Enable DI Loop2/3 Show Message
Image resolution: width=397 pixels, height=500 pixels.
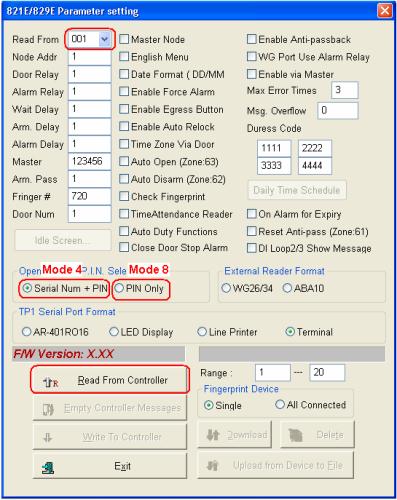252,248
